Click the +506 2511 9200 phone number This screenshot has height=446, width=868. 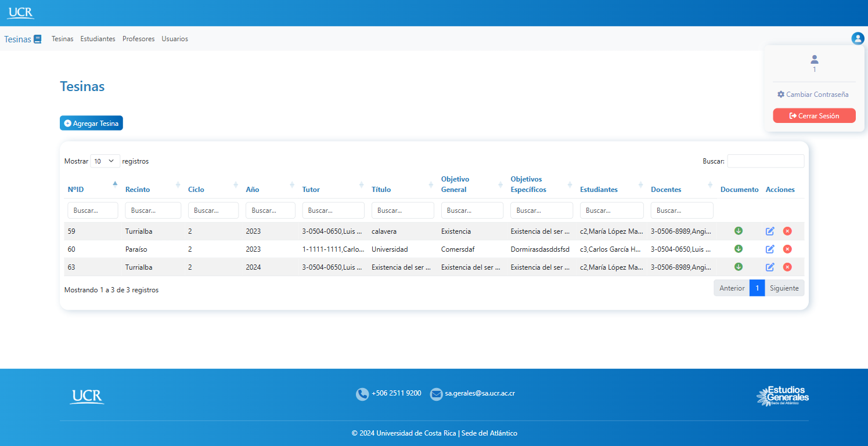point(397,393)
